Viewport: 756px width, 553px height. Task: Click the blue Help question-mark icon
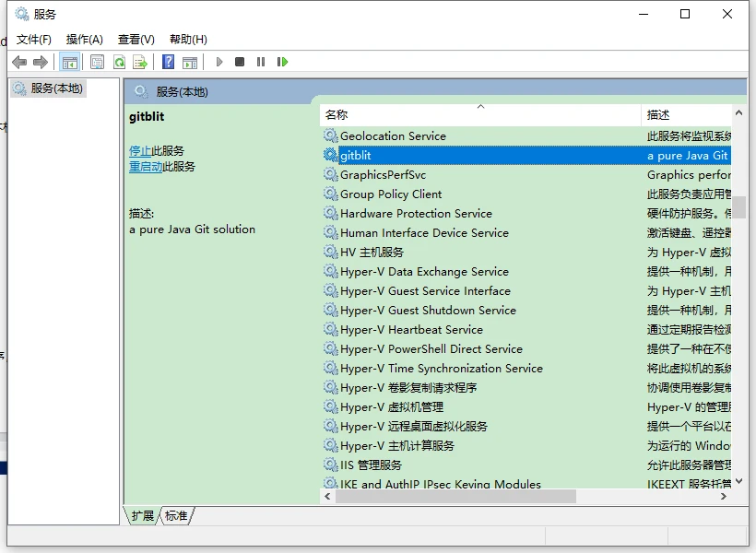168,62
